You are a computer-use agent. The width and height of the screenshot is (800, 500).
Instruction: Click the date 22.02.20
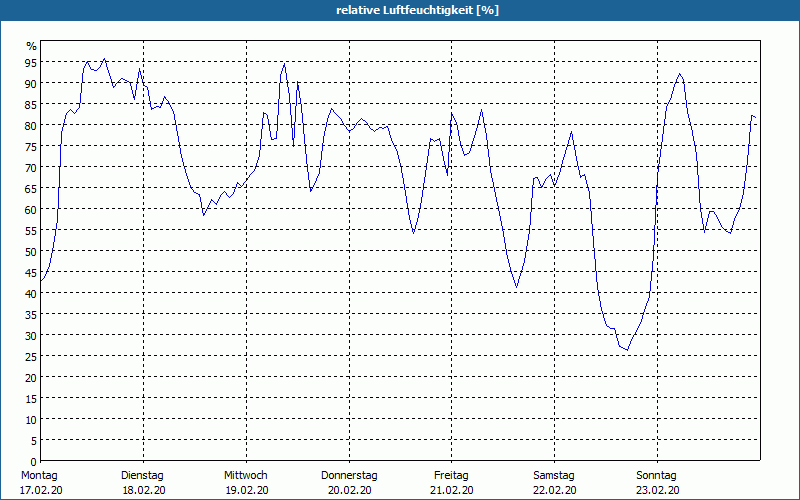point(555,490)
